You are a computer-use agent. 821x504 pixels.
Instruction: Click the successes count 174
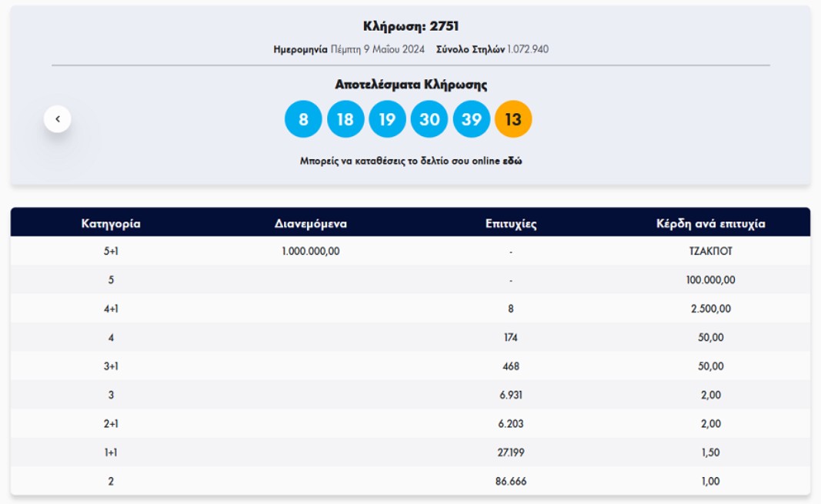[x=511, y=338]
